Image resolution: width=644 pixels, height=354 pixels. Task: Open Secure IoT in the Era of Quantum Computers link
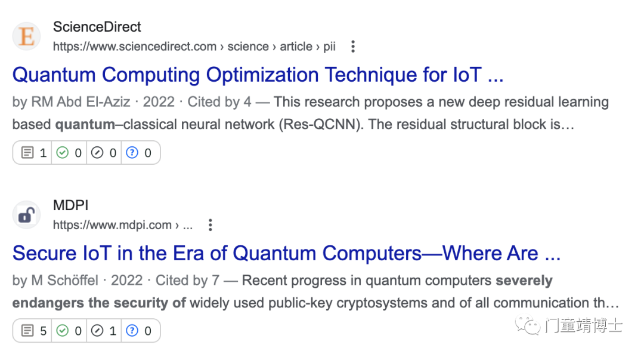click(286, 253)
